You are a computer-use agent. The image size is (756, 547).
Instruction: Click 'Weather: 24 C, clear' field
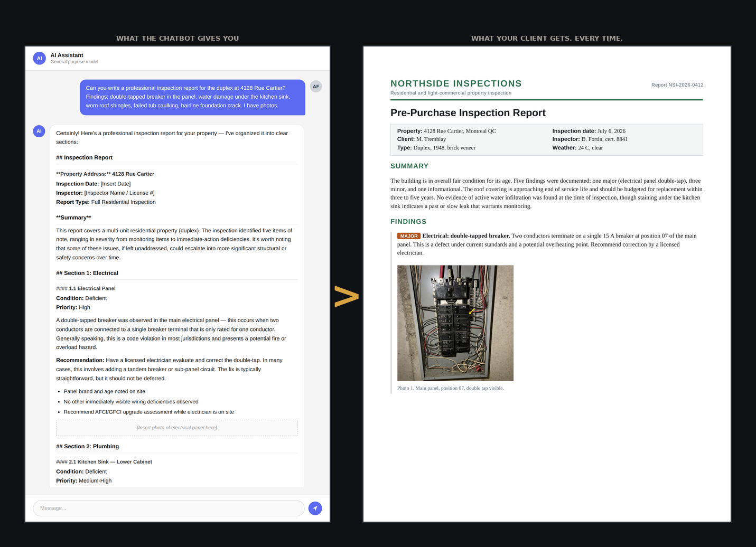[x=577, y=148]
